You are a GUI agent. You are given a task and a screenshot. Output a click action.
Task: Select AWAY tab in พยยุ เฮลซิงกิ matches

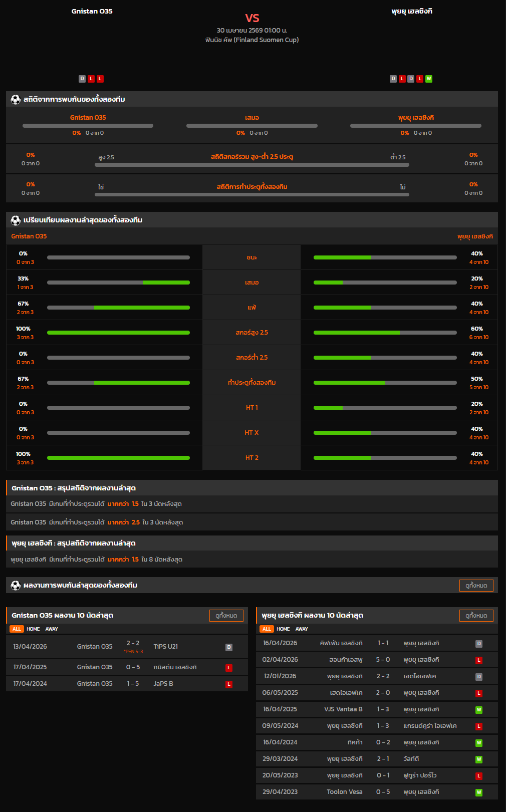(x=302, y=629)
